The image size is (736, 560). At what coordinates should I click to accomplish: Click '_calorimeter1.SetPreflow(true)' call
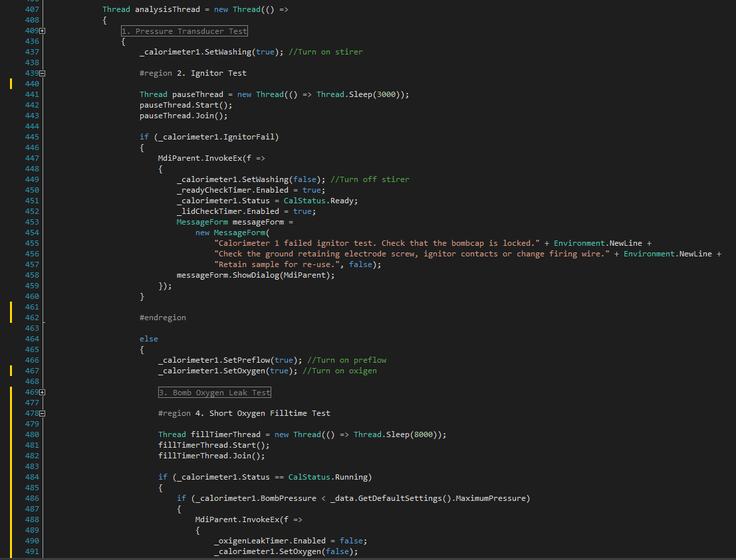coord(227,360)
